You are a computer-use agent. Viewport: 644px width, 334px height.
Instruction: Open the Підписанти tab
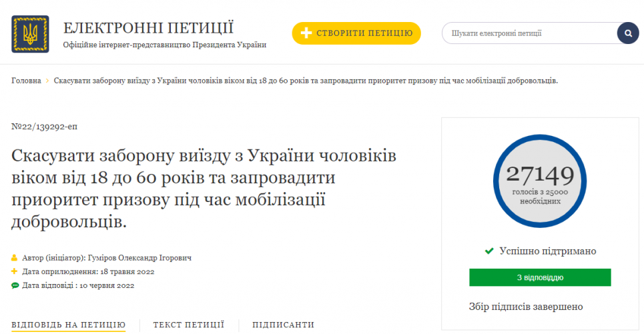pos(283,325)
